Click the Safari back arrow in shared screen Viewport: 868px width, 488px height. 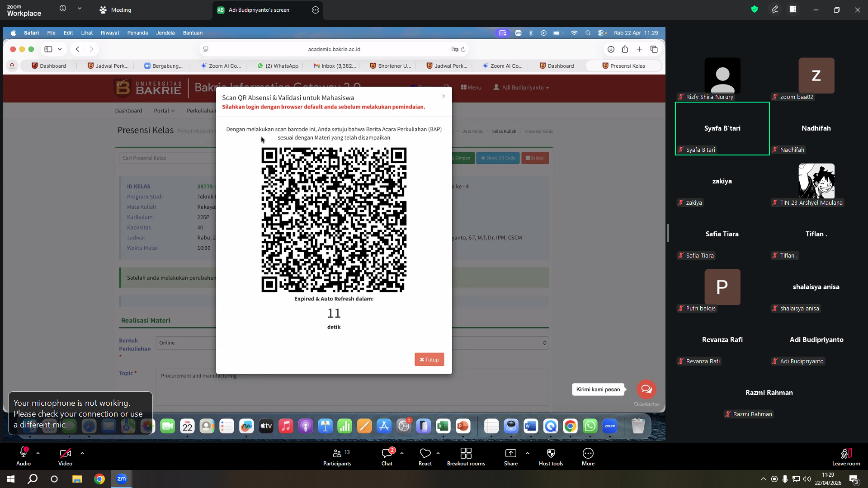click(x=78, y=49)
